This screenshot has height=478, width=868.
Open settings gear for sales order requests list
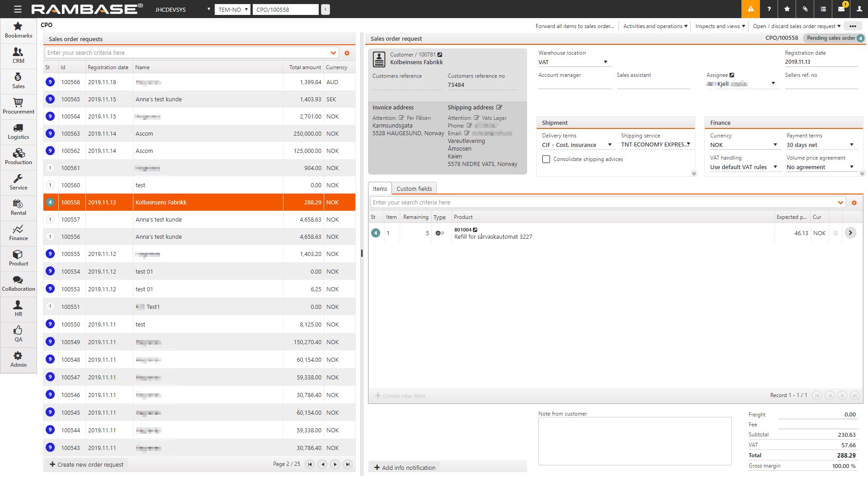[347, 53]
